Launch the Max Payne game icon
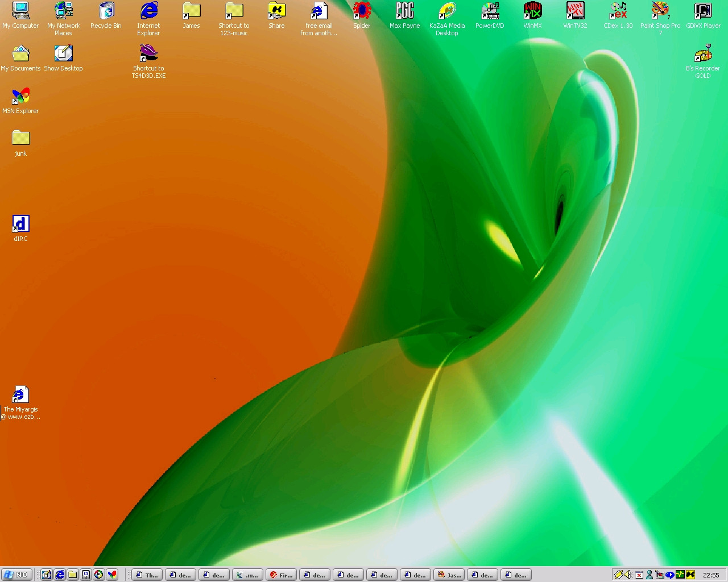Viewport: 728px width, 582px height. coord(404,15)
